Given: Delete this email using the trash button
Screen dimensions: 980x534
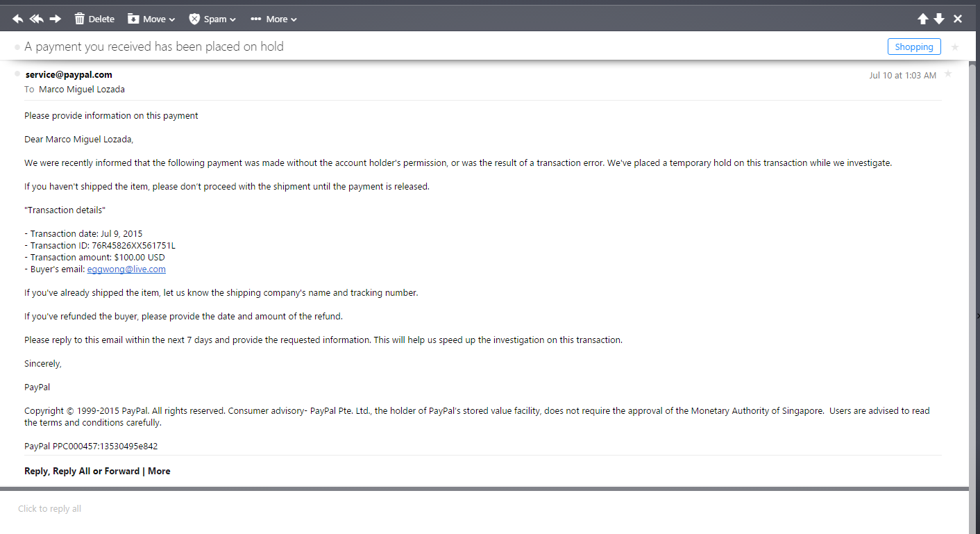Looking at the screenshot, I should click(94, 19).
